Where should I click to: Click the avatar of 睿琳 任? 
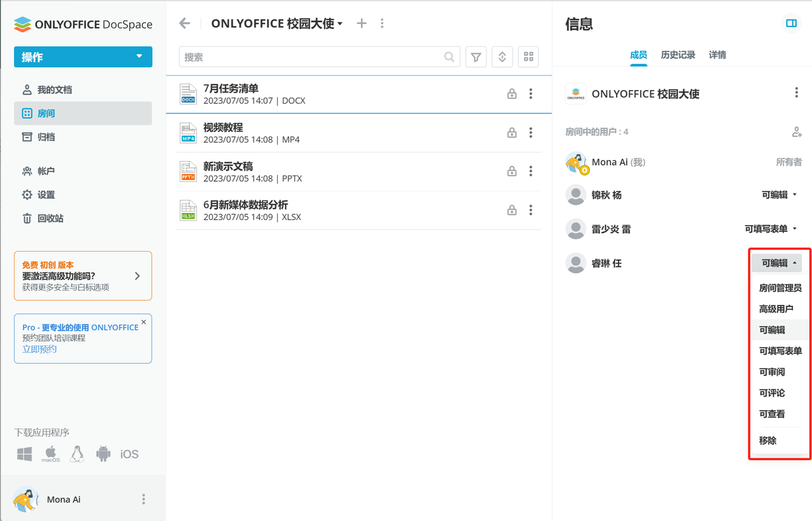click(x=575, y=263)
